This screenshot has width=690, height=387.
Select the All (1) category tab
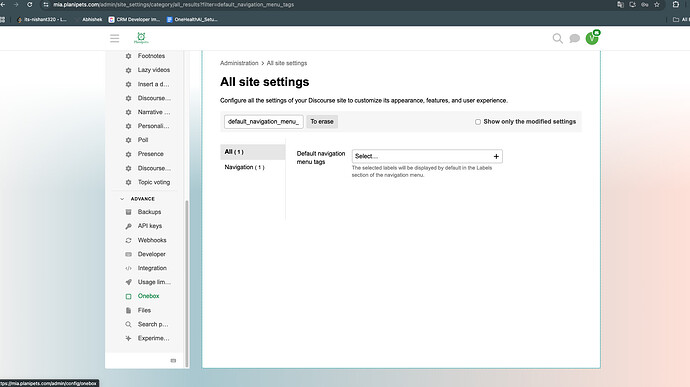pyautogui.click(x=253, y=152)
